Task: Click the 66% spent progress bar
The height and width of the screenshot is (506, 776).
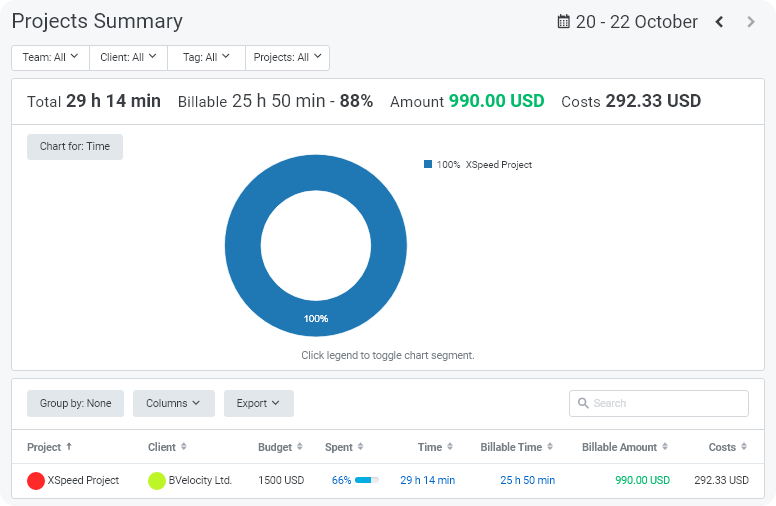Action: click(367, 481)
